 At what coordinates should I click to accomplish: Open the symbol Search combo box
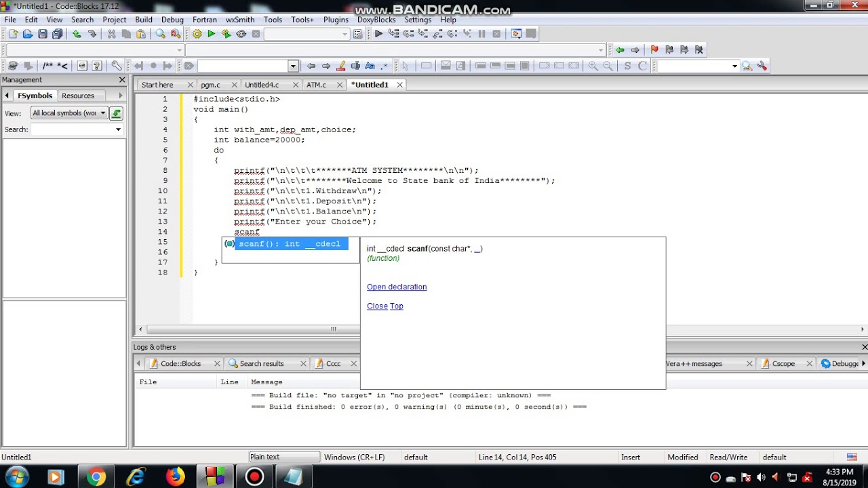point(77,129)
